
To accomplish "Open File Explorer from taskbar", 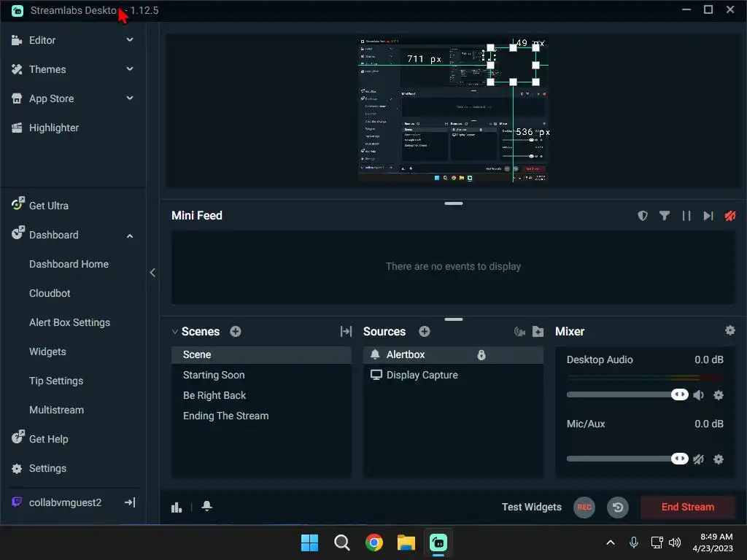I will click(x=406, y=542).
